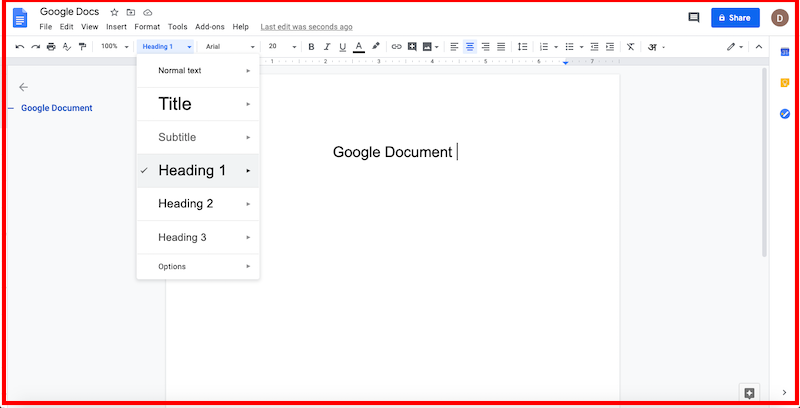Open the Heading 1 styles dropdown

(x=165, y=47)
